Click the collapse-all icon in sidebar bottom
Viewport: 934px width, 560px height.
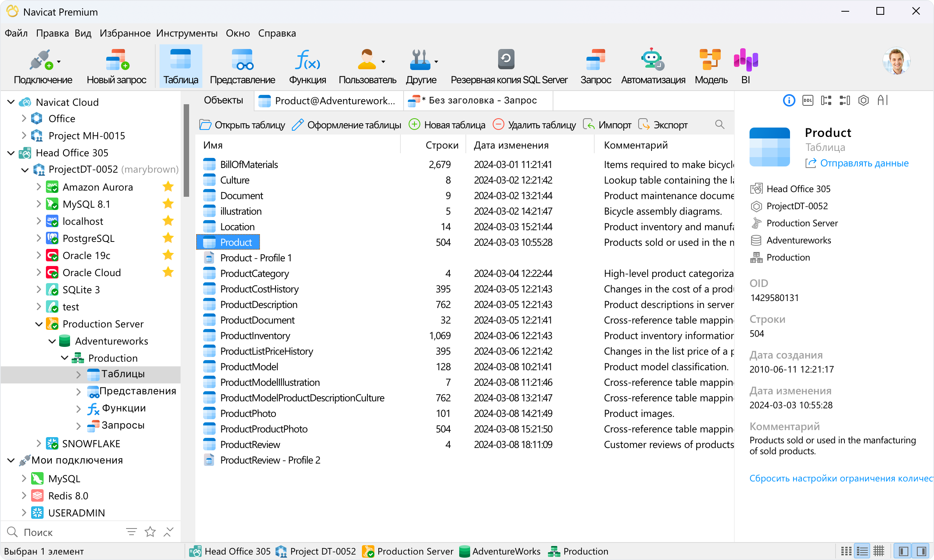click(x=169, y=532)
